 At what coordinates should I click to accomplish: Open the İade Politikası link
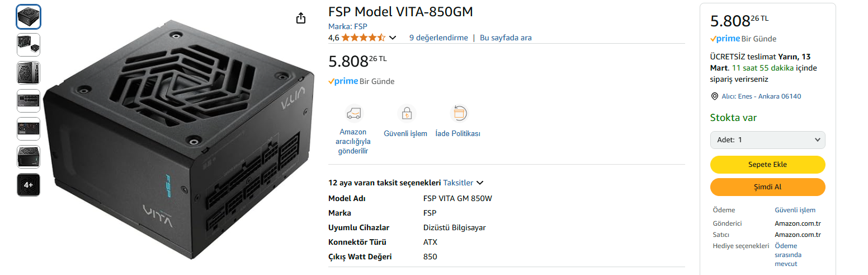pyautogui.click(x=457, y=134)
